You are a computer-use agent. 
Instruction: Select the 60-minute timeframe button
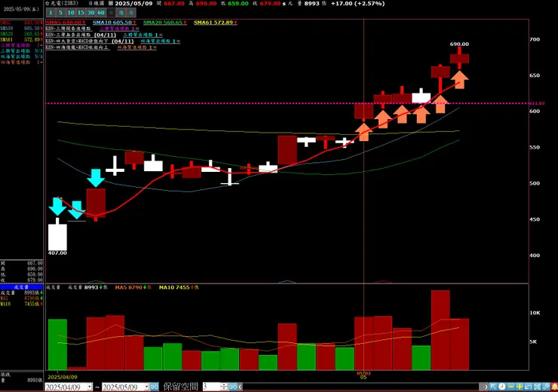pos(101,13)
